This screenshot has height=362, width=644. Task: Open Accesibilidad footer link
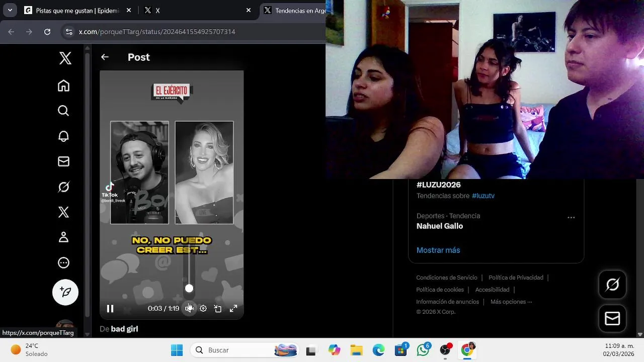[492, 290]
